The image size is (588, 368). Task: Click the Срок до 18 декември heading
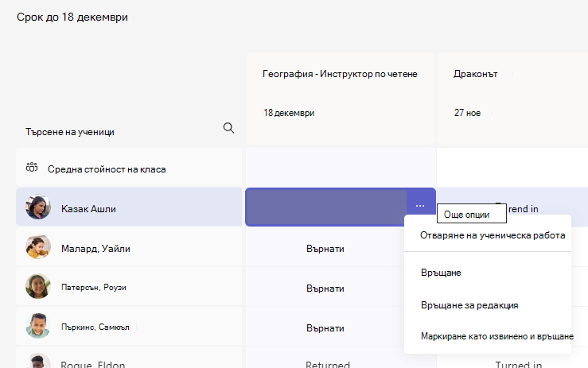coord(72,17)
